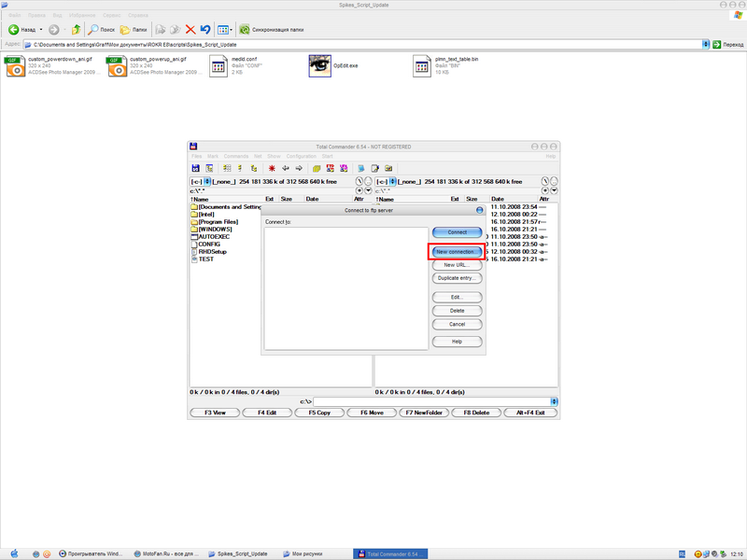Click the green Back arrow in Explorer window
Viewport: 747px width, 560px height.
click(13, 30)
